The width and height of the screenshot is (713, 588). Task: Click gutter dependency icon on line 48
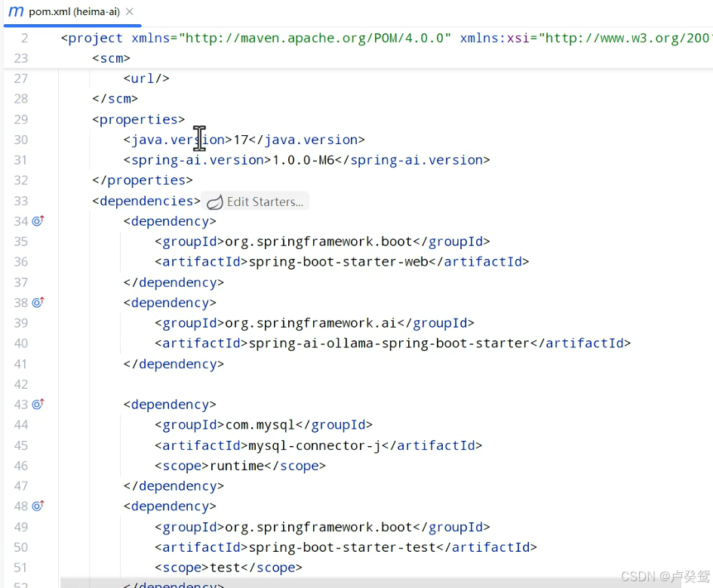point(38,506)
